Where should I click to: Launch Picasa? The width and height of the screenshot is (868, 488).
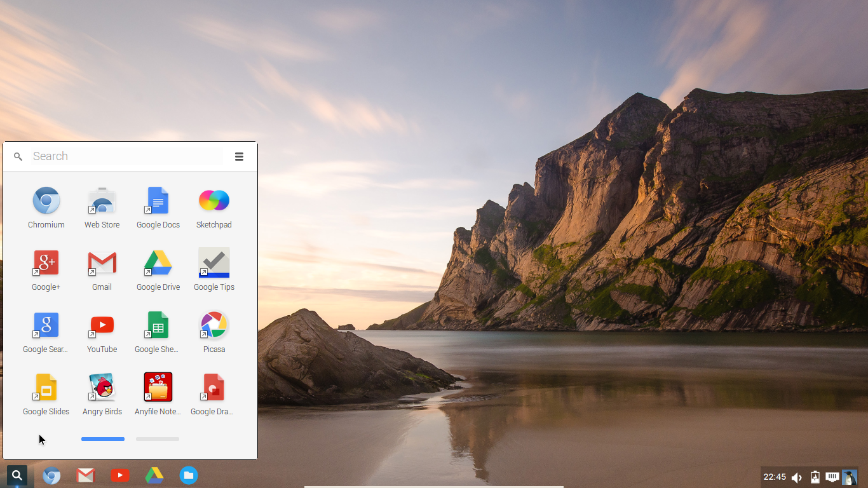(x=214, y=325)
